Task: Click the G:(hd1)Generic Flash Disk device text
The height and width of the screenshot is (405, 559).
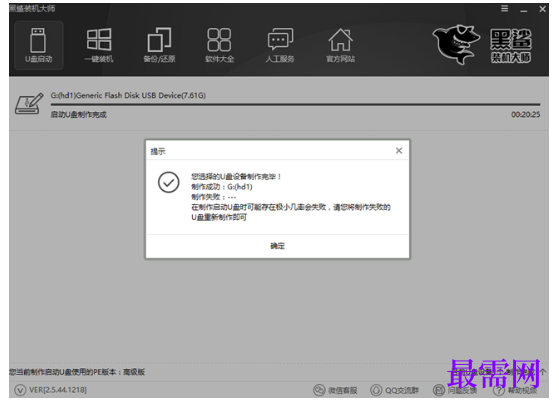Action: [128, 95]
